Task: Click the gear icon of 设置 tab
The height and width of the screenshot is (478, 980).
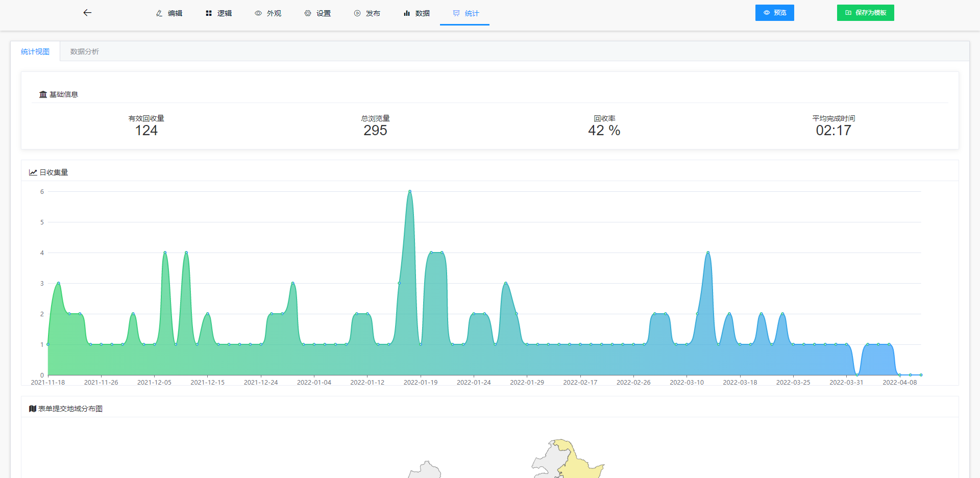Action: [308, 13]
